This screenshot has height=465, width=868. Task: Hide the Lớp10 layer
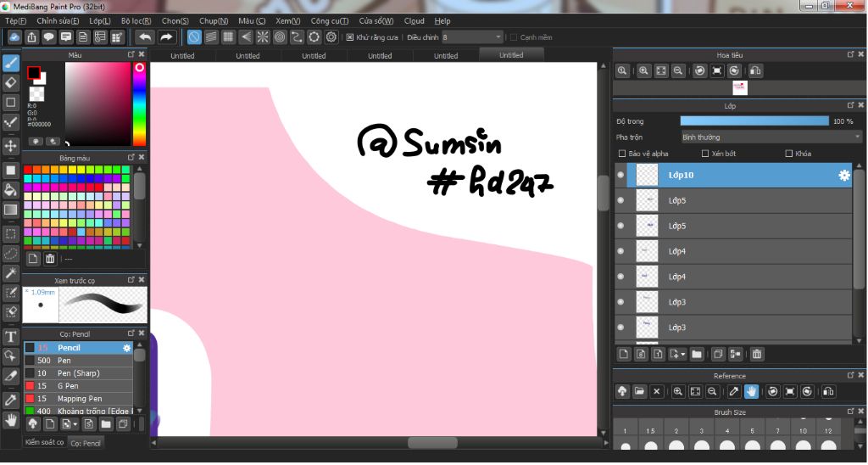(x=620, y=175)
